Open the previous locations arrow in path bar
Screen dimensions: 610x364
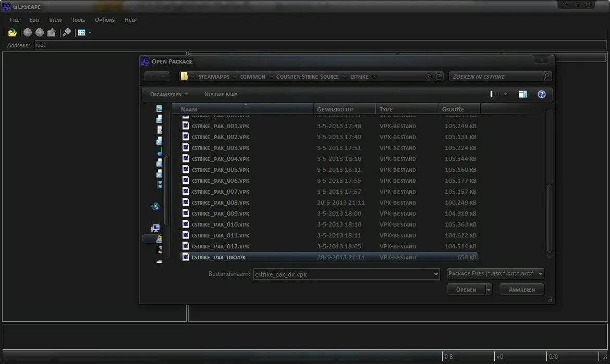point(428,77)
